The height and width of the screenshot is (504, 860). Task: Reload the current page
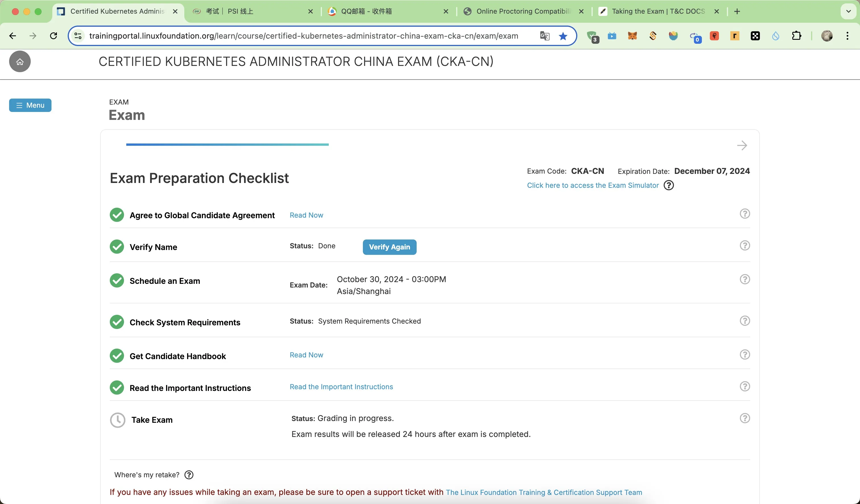[53, 36]
